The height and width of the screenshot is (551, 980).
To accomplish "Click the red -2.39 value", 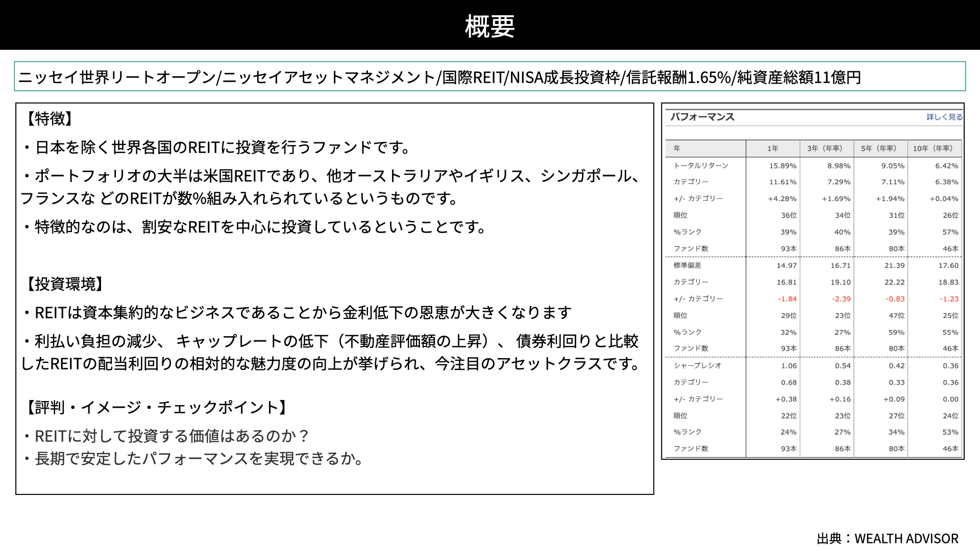I will tap(841, 299).
